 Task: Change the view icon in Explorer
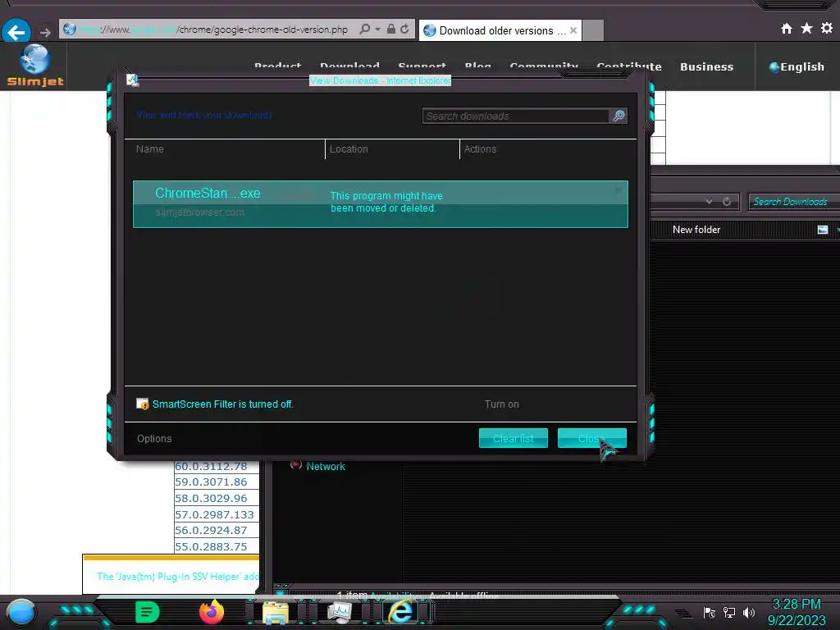pyautogui.click(x=823, y=230)
